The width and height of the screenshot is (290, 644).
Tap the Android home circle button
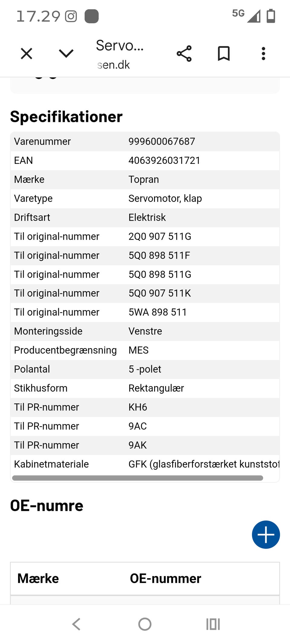coord(145,624)
